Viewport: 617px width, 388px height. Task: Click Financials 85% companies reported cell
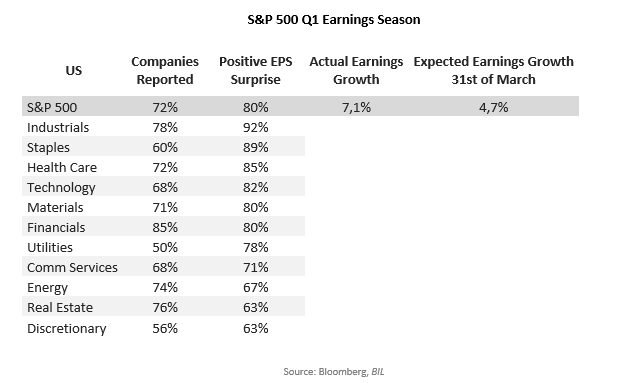(x=165, y=227)
